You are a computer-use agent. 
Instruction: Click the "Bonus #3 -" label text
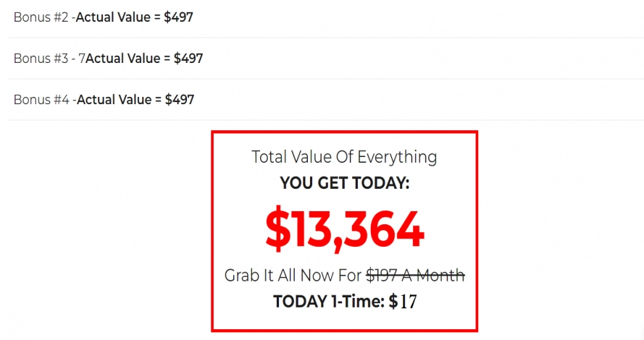click(43, 59)
